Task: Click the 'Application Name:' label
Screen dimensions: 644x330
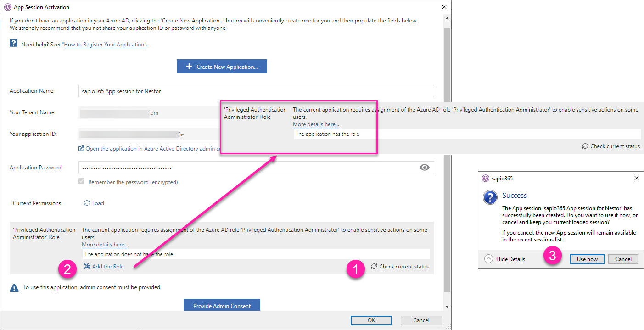Action: (32, 91)
